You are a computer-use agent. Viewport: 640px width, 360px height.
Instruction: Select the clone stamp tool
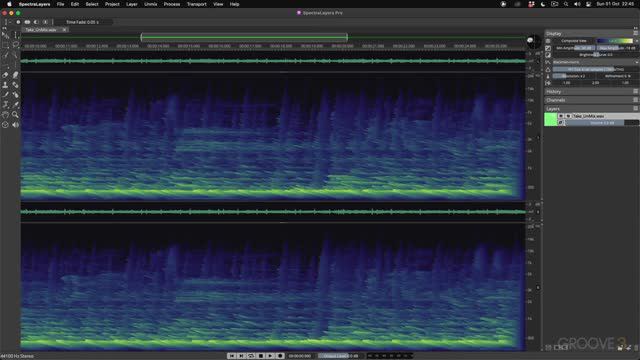click(5, 85)
